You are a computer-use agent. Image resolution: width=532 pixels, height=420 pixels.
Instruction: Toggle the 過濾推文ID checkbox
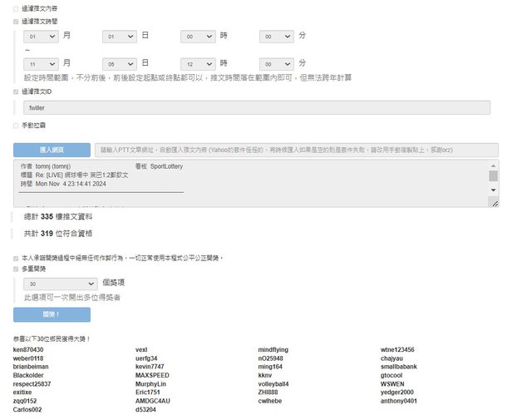click(x=16, y=91)
